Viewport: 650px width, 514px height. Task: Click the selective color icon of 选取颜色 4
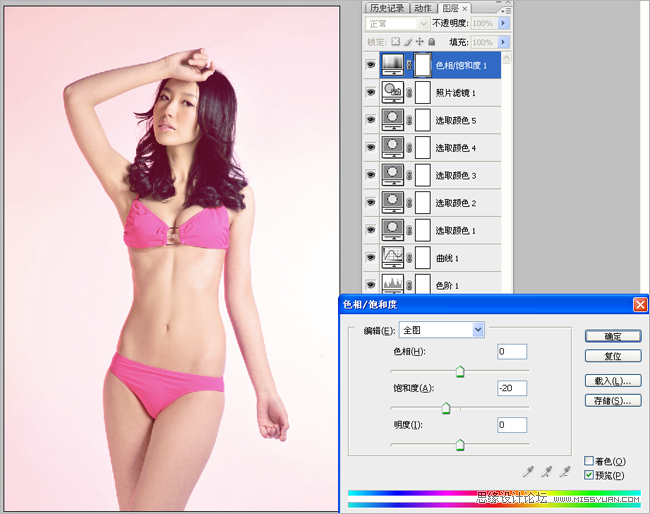[393, 148]
